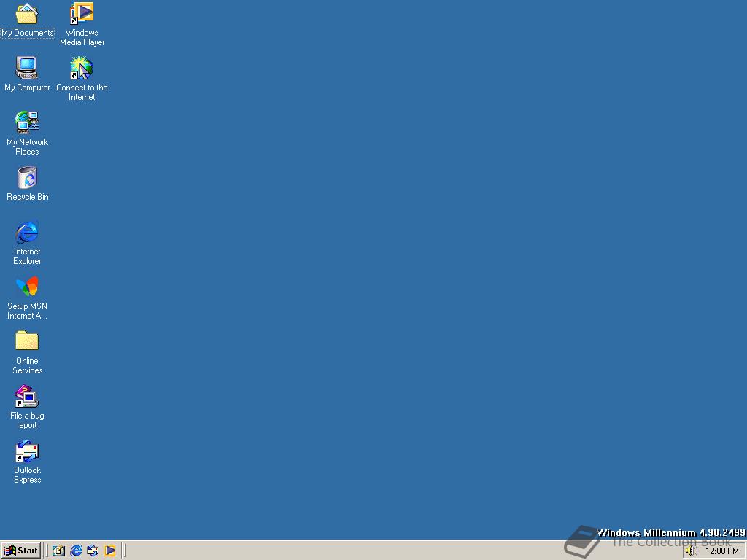The image size is (747, 560).
Task: Click Show Desktop in the Quick Launch bar
Action: pos(59,551)
